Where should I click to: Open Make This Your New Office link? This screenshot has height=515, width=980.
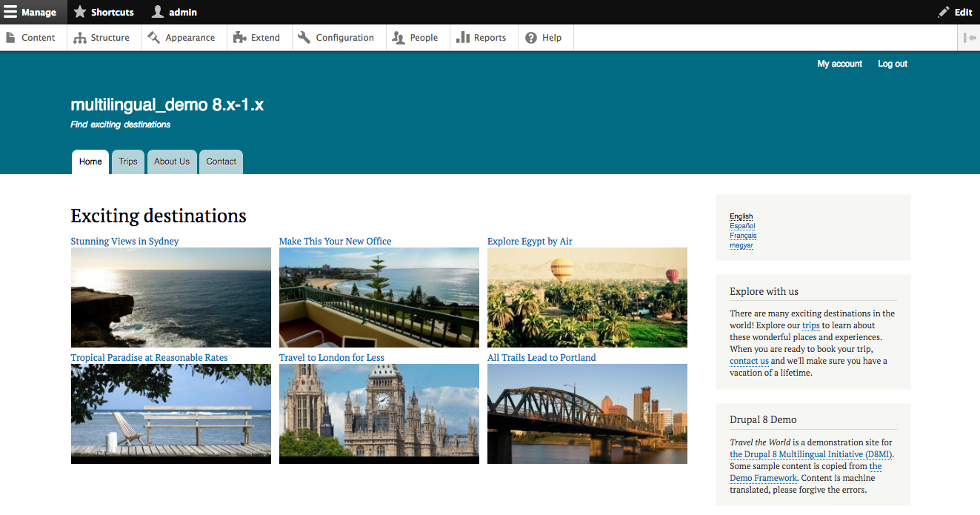tap(335, 242)
